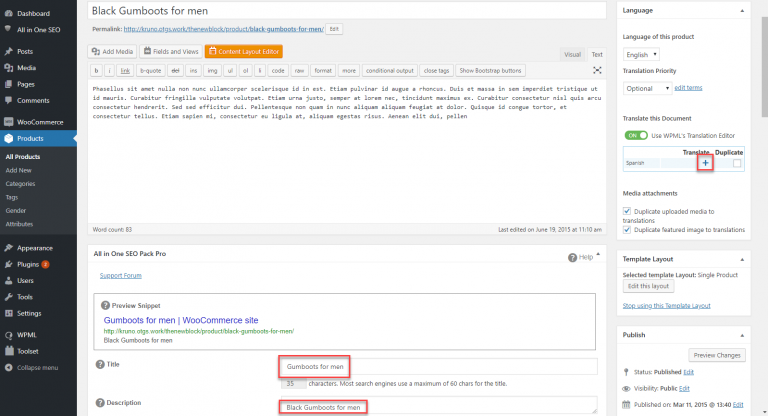Uncheck Duplicate uploaded media to translations
Screen dimensions: 768x416
coord(627,212)
